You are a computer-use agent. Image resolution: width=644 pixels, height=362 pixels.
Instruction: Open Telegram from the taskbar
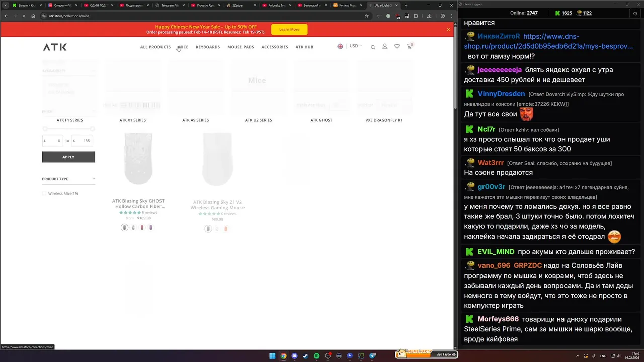373,356
